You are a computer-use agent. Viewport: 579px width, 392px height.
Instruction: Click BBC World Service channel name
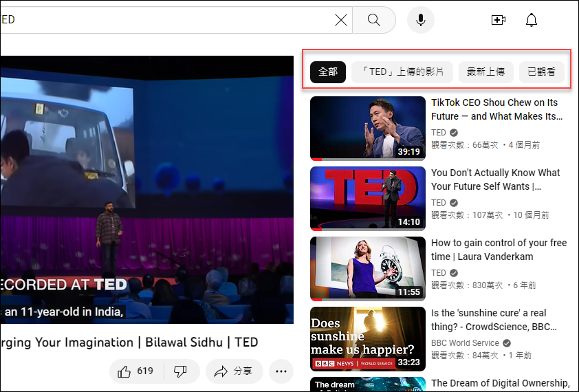pos(465,343)
